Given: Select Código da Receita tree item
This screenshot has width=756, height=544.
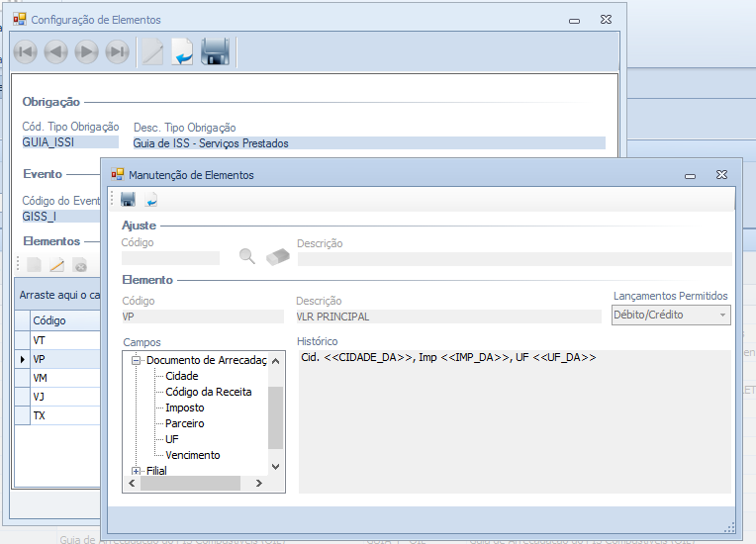Looking at the screenshot, I should [x=208, y=392].
